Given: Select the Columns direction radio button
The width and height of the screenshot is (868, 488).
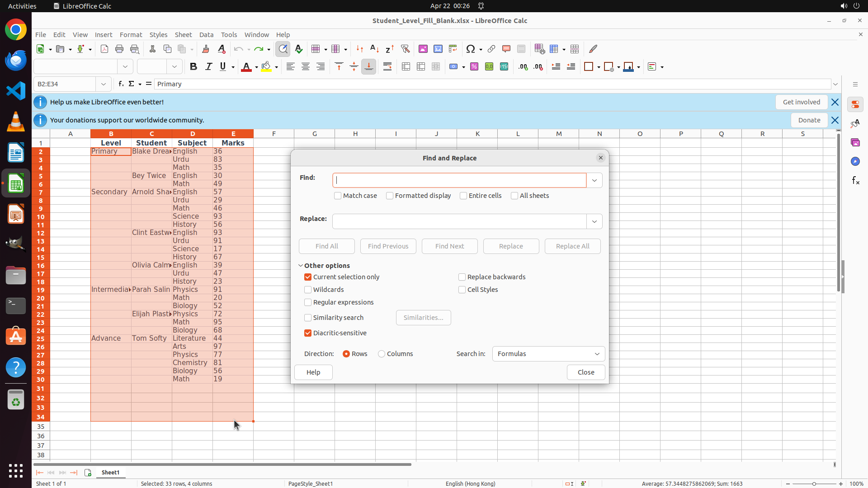Looking at the screenshot, I should click(382, 354).
